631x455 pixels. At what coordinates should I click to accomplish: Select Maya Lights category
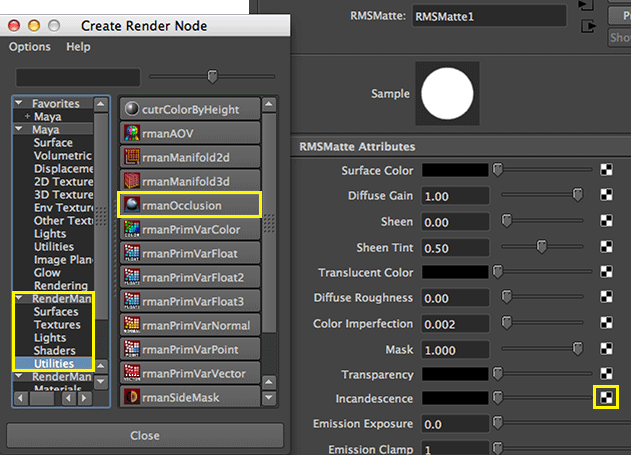[x=50, y=234]
